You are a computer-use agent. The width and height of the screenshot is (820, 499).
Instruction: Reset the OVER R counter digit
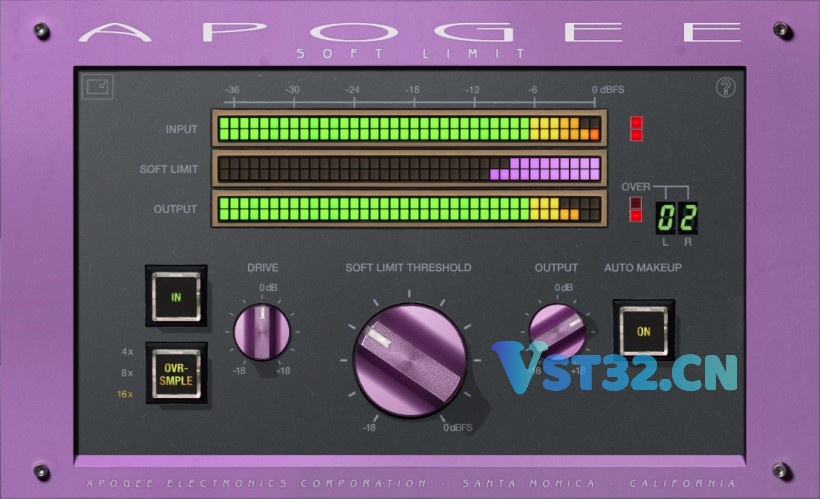[x=688, y=218]
